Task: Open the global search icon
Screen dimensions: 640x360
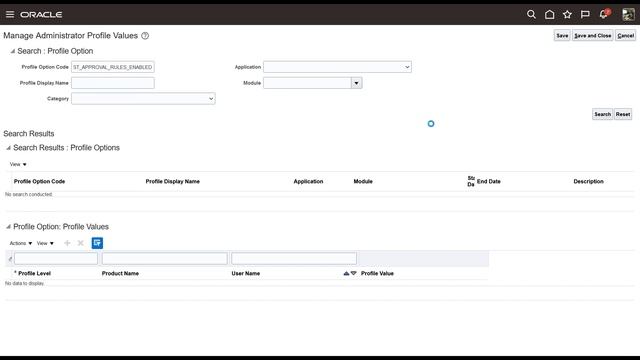Action: tap(531, 14)
